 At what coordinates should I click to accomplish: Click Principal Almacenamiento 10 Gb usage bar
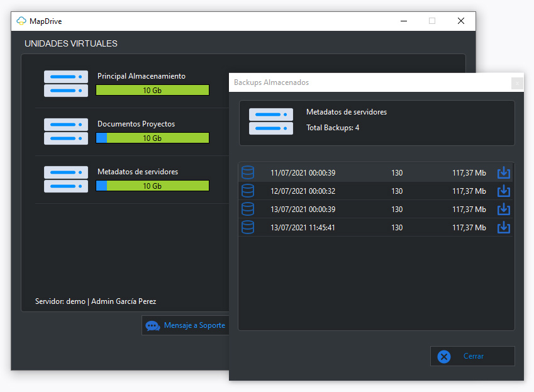(x=152, y=90)
